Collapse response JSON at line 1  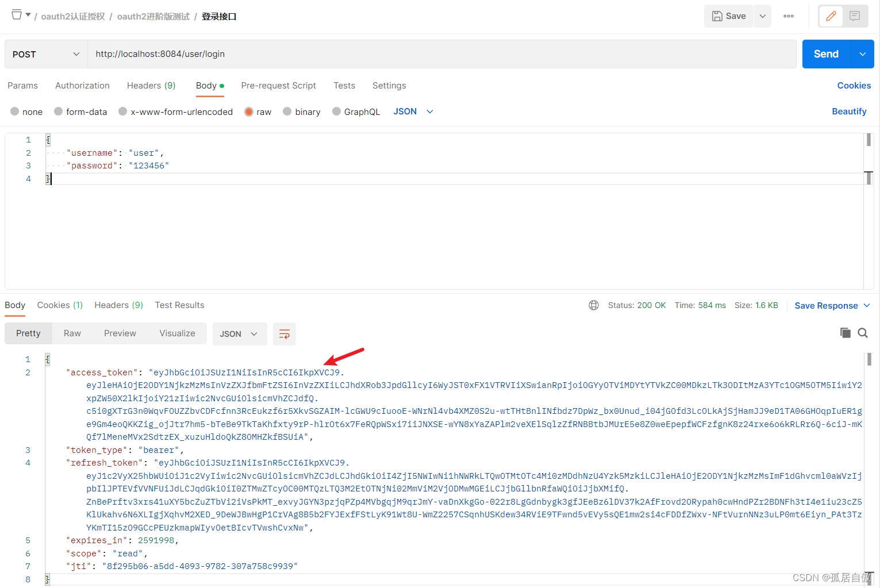[48, 359]
